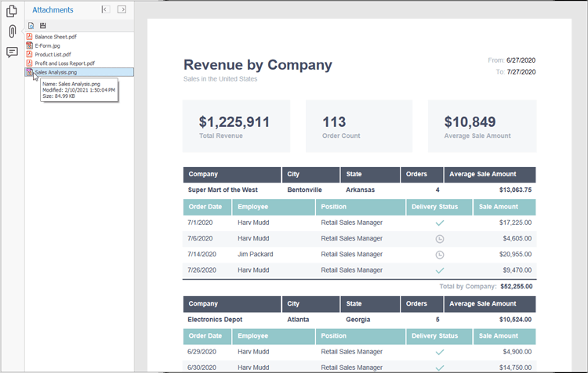Click the Save Attachment floppy disk icon
The height and width of the screenshot is (373, 588).
coord(43,25)
